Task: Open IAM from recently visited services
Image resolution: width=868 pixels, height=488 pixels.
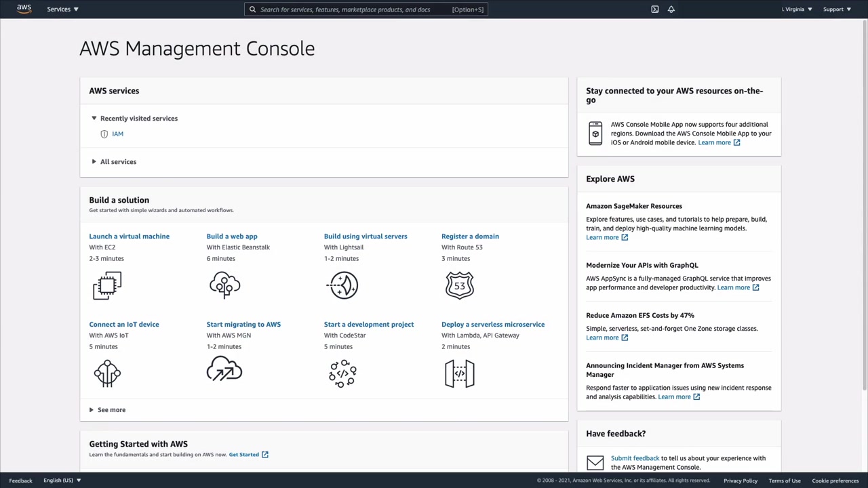Action: pyautogui.click(x=118, y=134)
